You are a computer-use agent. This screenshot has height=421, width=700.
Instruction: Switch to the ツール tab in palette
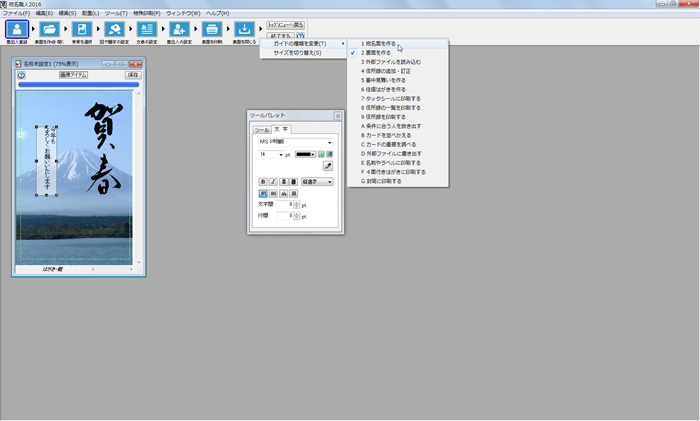pos(260,129)
